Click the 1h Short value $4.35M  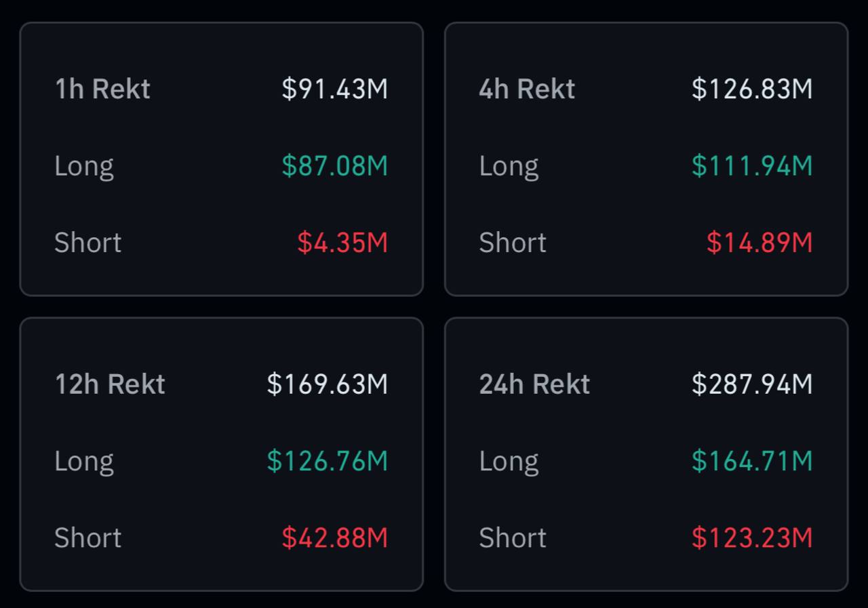coord(342,243)
